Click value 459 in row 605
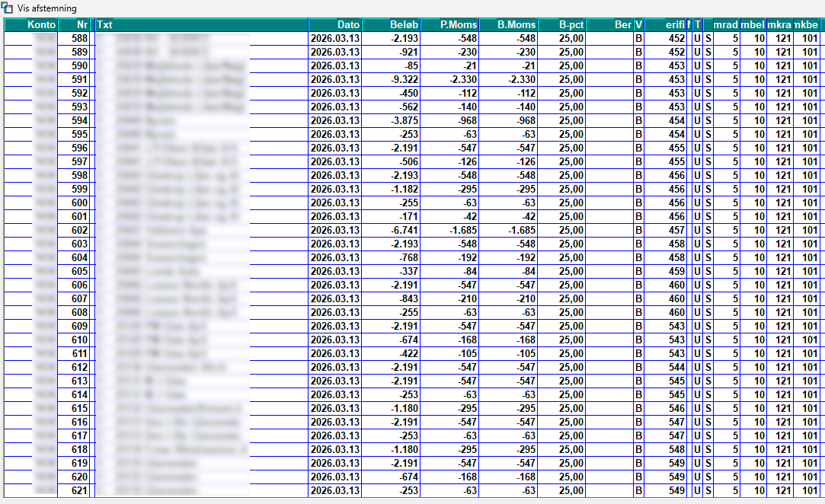Image resolution: width=825 pixels, height=504 pixels. click(676, 272)
